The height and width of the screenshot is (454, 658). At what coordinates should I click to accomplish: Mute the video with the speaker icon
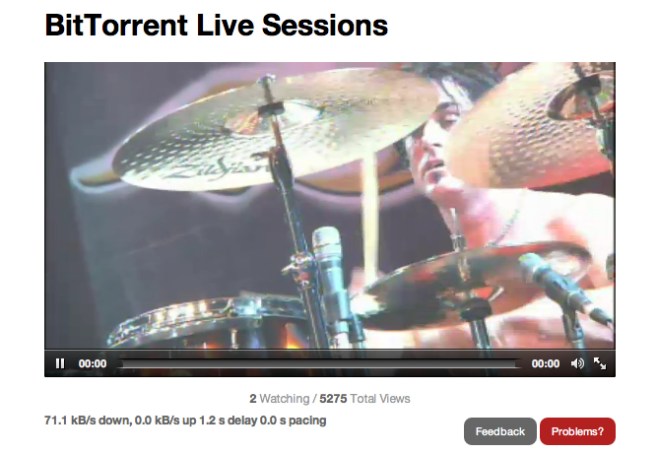click(x=577, y=363)
